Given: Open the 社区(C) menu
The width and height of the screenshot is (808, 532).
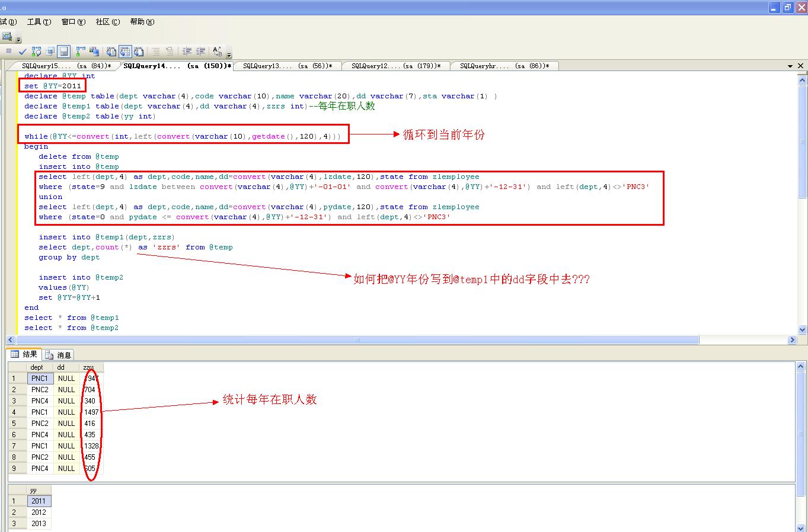Looking at the screenshot, I should 108,22.
